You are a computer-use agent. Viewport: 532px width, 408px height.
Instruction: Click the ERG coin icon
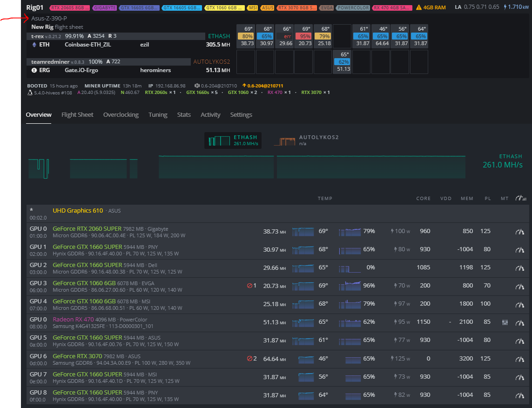(x=34, y=70)
